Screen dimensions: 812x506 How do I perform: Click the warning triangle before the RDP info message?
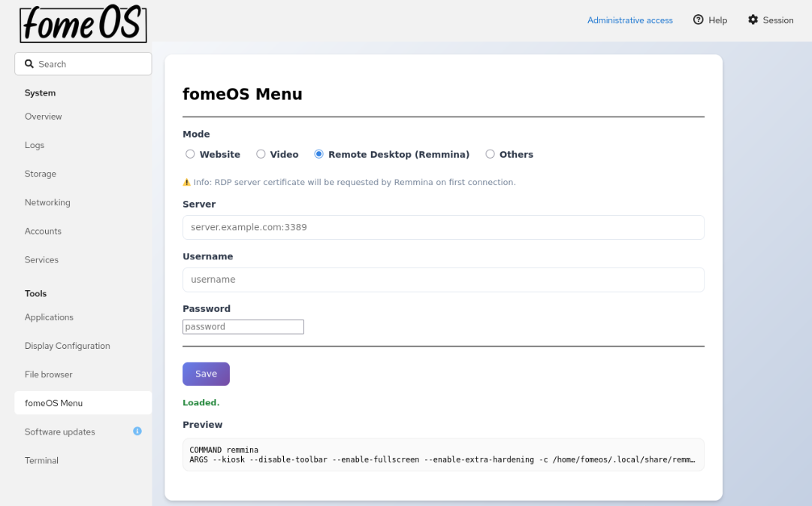(186, 182)
